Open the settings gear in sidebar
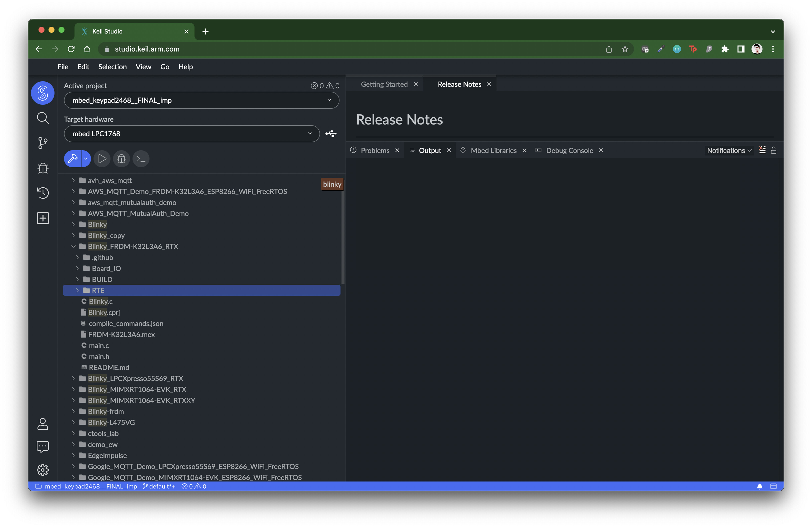 click(43, 470)
